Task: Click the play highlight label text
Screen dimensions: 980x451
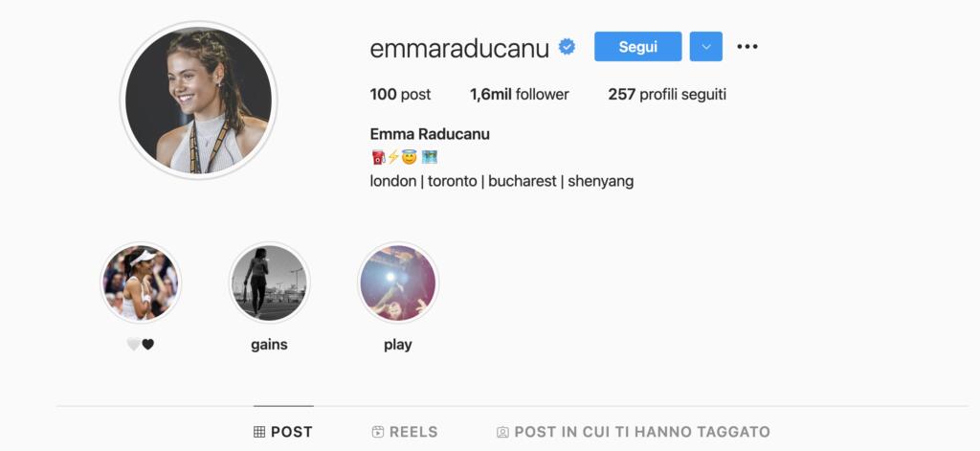Action: [x=398, y=345]
